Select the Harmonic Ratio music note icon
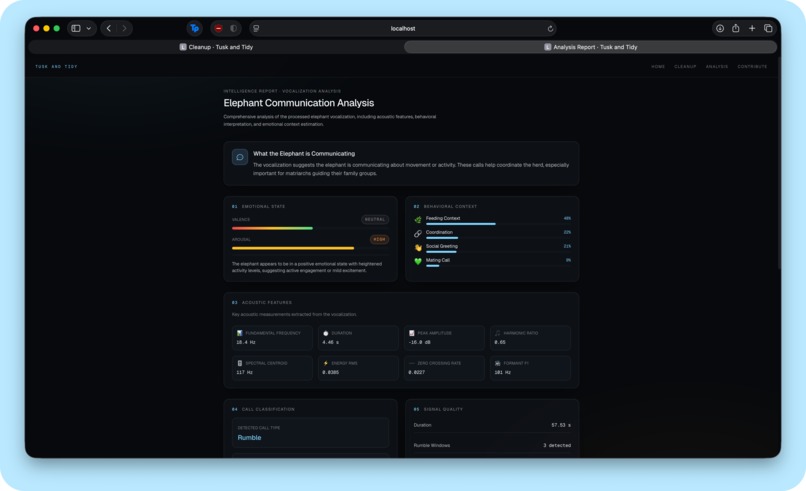The height and width of the screenshot is (491, 806). coord(498,333)
